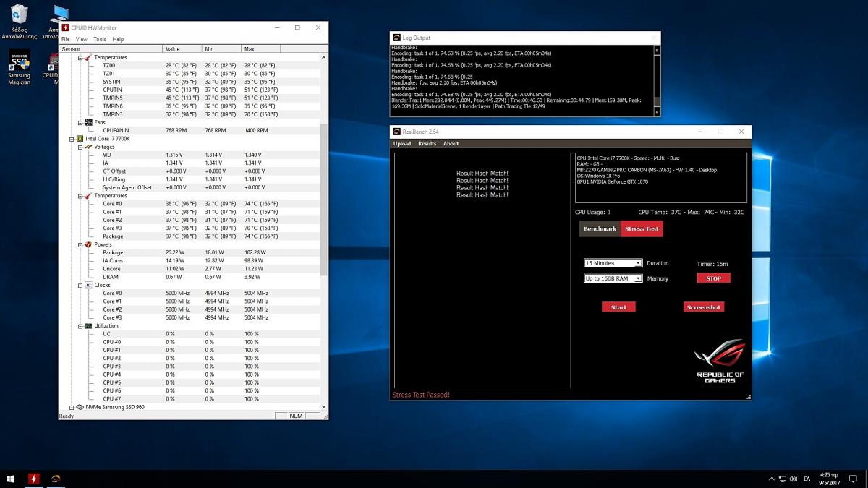Collapse the Utilization tree node

pyautogui.click(x=80, y=325)
